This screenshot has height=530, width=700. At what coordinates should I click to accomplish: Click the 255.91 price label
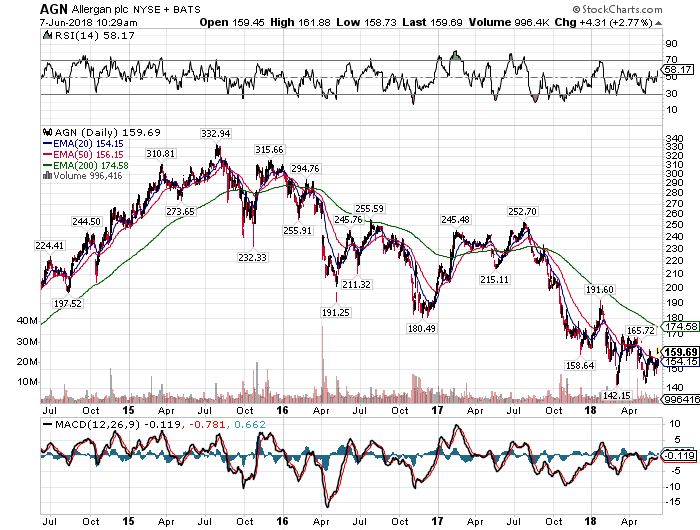[x=297, y=230]
